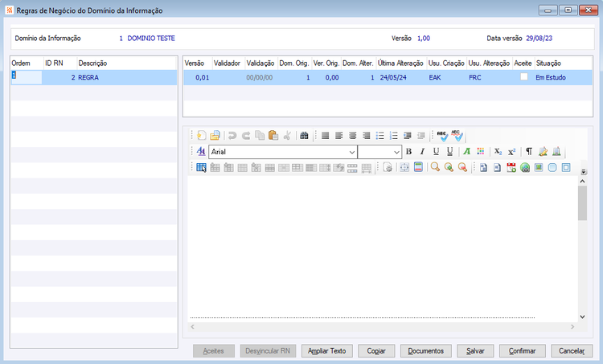Click the Em Estudo status cell

(x=550, y=77)
